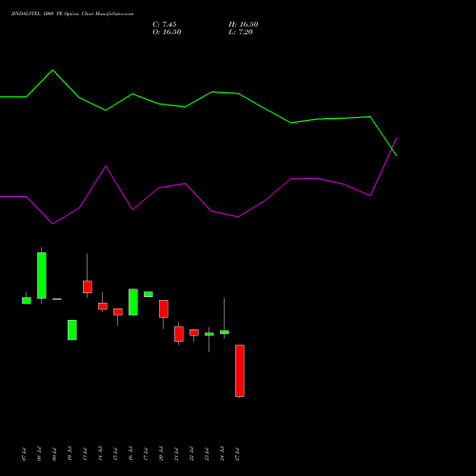Viewport: 476px width, 476px height.
Task: Click the 16 Jul date label
Action: (x=130, y=454)
